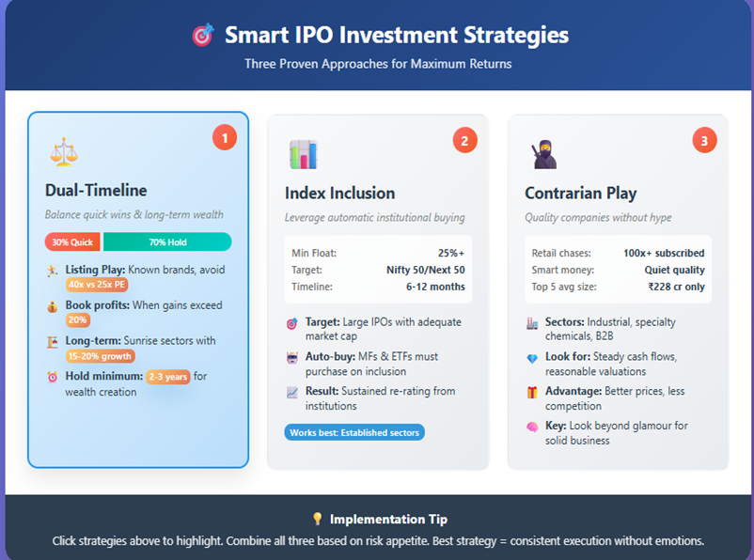The height and width of the screenshot is (560, 754).
Task: Click the gem icon beside Look for
Action: [x=532, y=358]
